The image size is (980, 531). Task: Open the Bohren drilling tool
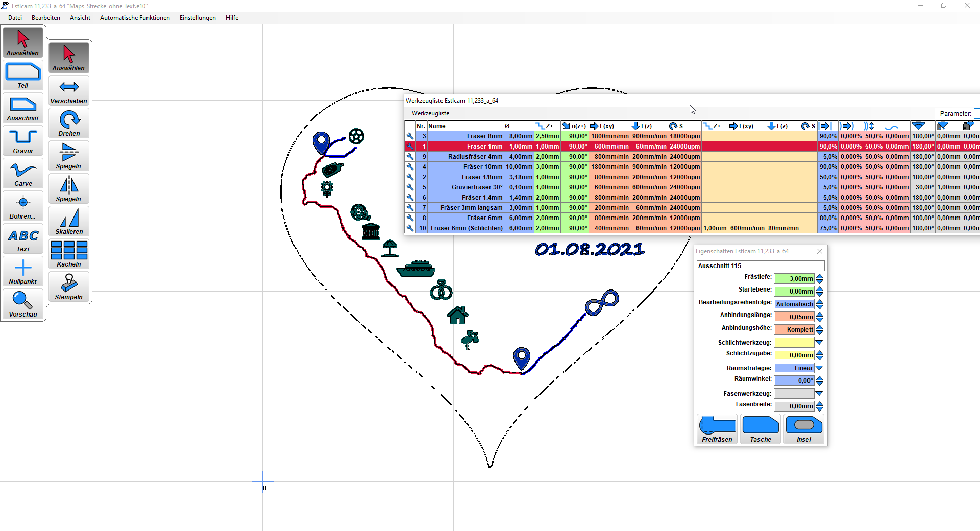tap(23, 206)
